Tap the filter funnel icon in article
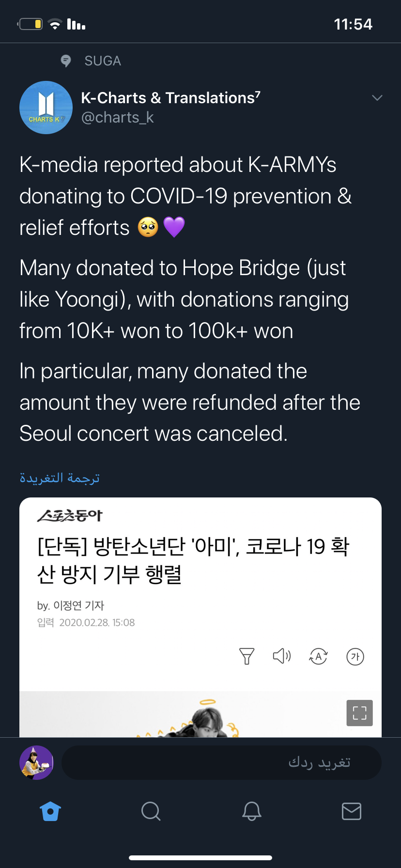Viewport: 401px width, 868px height. pyautogui.click(x=247, y=656)
